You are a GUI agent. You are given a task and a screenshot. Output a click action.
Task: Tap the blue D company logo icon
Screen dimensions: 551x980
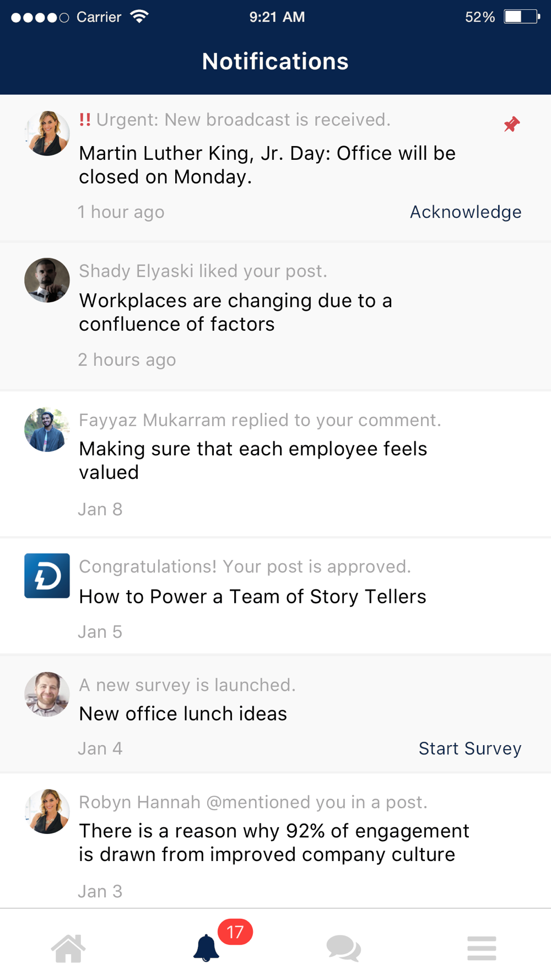click(x=47, y=576)
